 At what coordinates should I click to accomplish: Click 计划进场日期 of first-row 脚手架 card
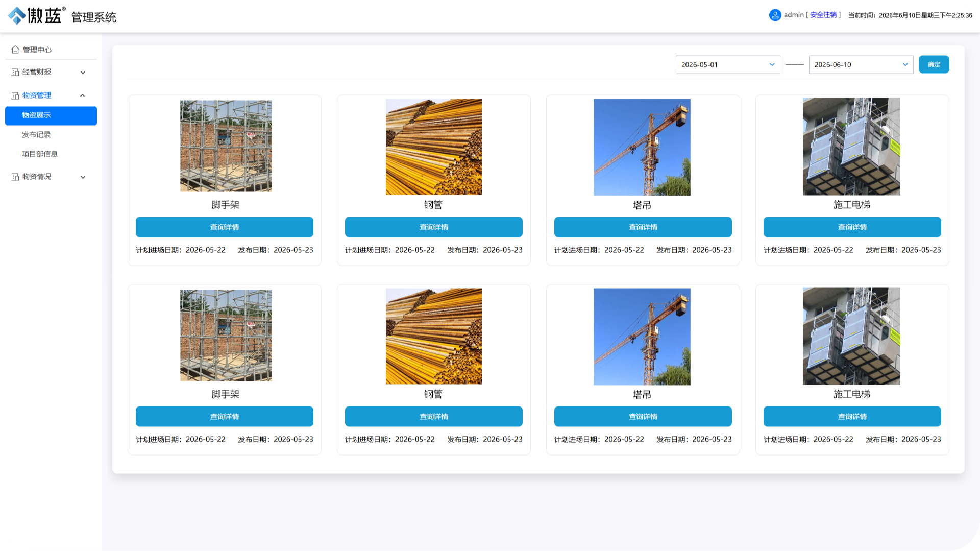click(x=181, y=250)
